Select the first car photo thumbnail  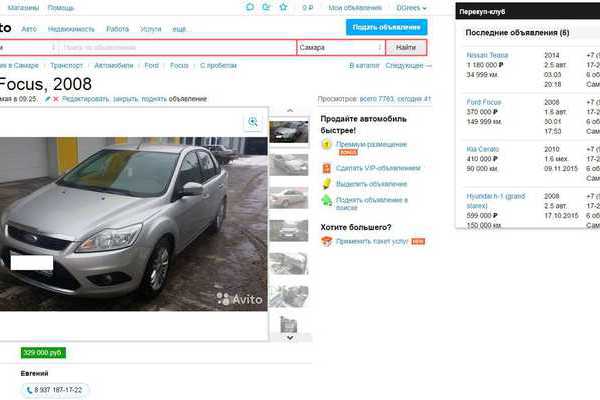(x=289, y=132)
